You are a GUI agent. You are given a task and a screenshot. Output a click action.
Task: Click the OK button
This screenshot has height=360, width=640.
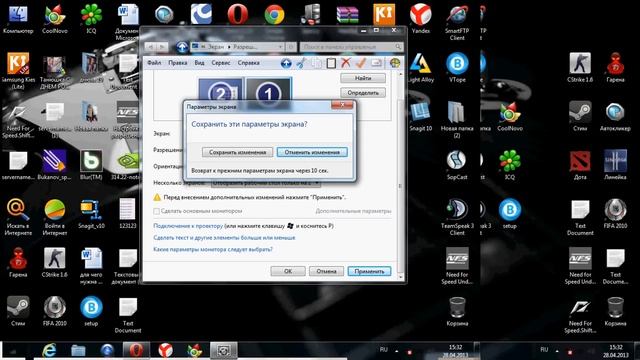(288, 271)
